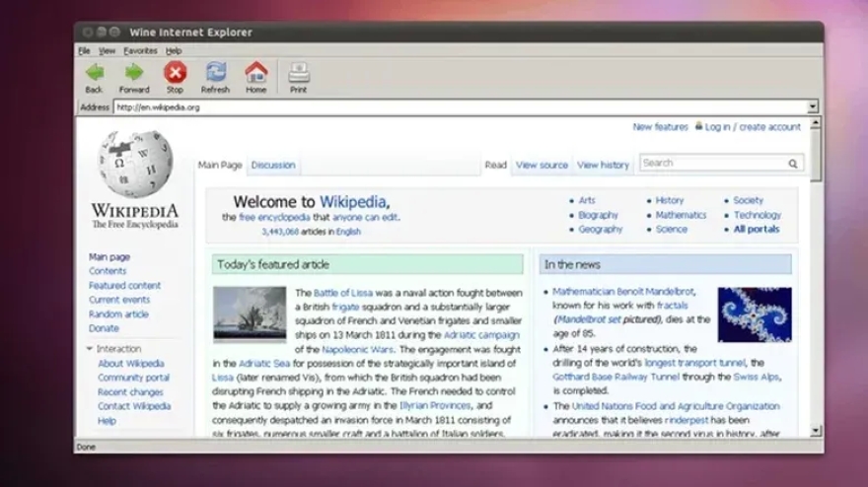
Task: Open the address bar dropdown arrow
Action: [x=813, y=106]
